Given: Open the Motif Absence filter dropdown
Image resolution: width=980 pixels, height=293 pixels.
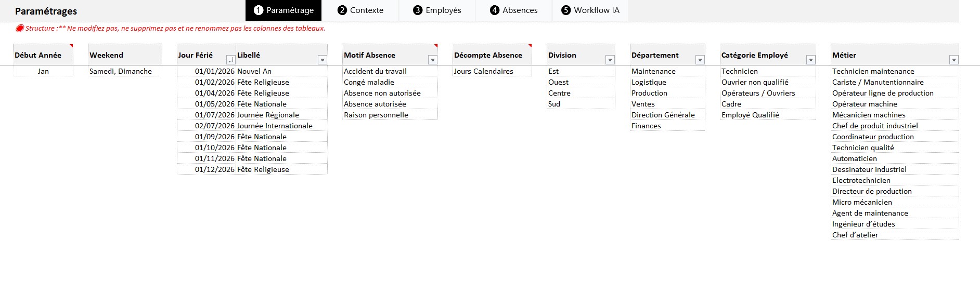Looking at the screenshot, I should coord(432,60).
